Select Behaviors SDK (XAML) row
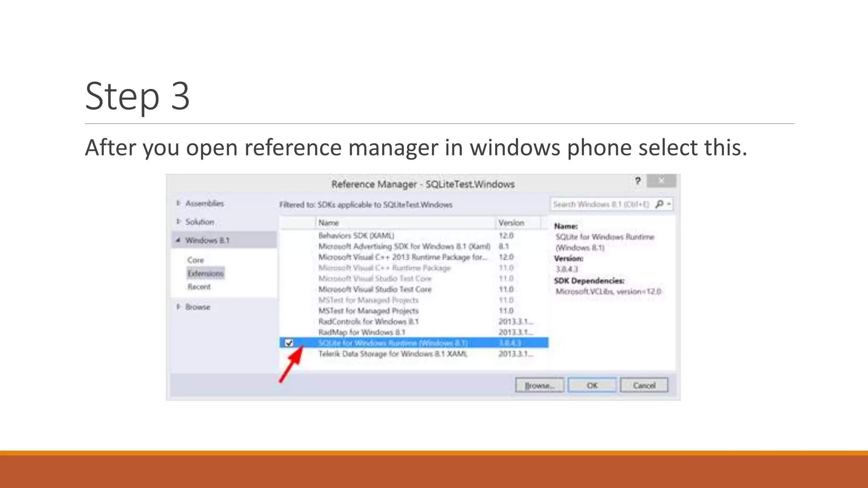The image size is (868, 488). coord(414,236)
